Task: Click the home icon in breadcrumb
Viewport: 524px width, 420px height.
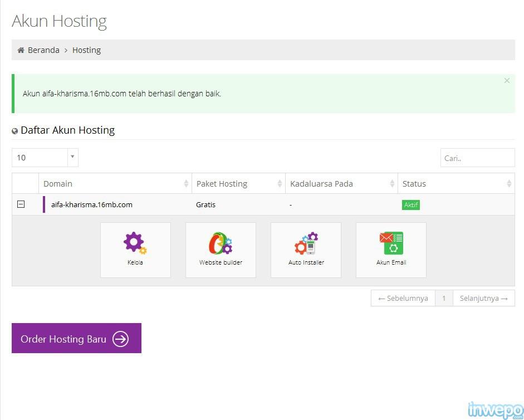Action: pyautogui.click(x=21, y=50)
